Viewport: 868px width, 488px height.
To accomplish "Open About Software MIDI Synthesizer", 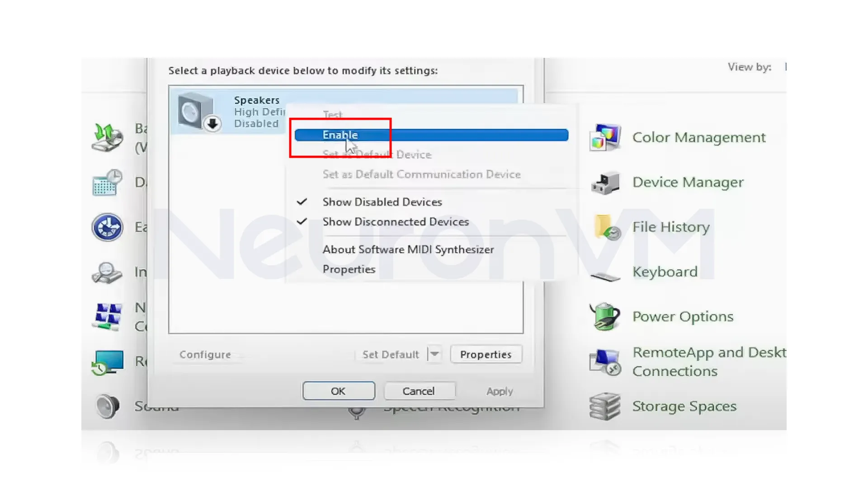I will pyautogui.click(x=408, y=249).
